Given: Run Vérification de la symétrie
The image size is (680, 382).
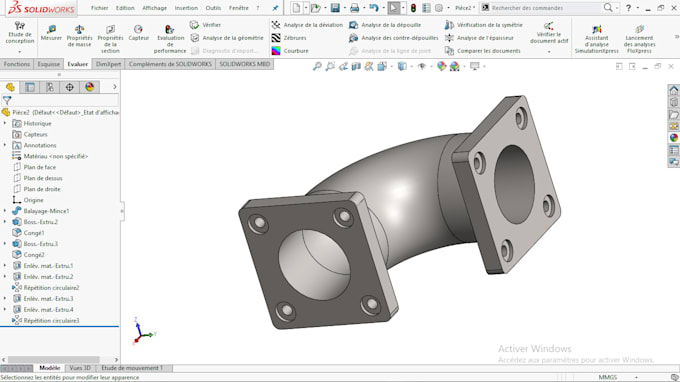Looking at the screenshot, I should [x=484, y=25].
